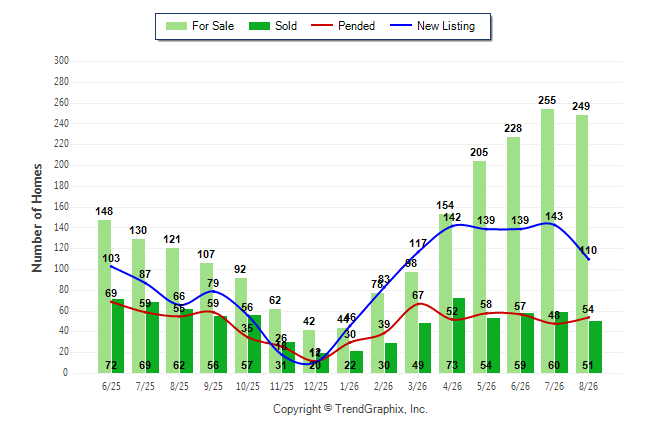Viewport: 646px width, 434px height.
Task: Click the 255 For Sale bar for 7/26
Action: (548, 241)
